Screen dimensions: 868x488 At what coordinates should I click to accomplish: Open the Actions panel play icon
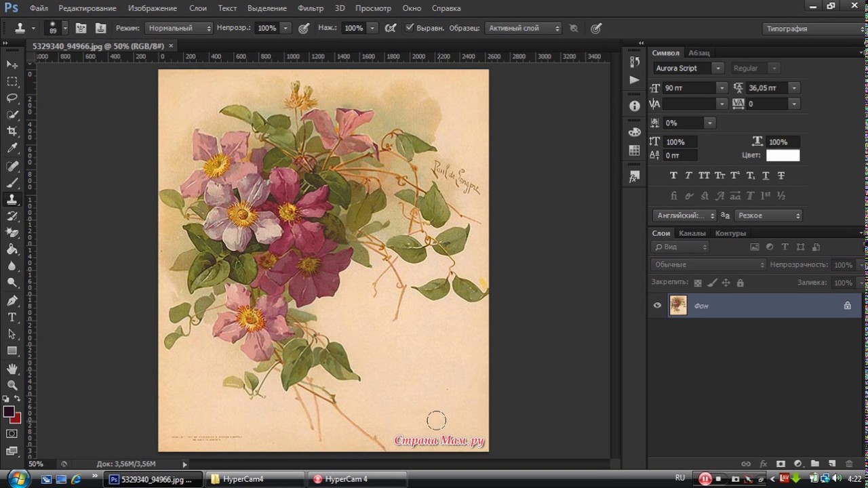[x=635, y=80]
